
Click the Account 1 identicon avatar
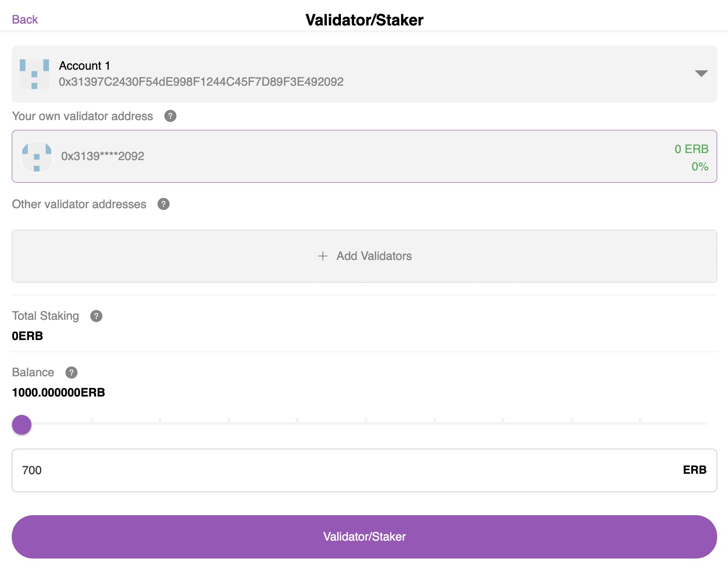point(34,74)
